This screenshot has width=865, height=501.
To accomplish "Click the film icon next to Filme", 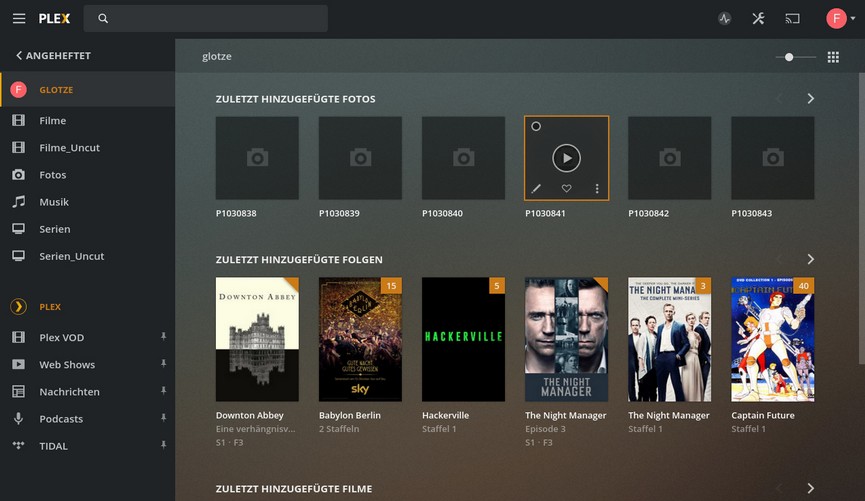I will pyautogui.click(x=18, y=120).
